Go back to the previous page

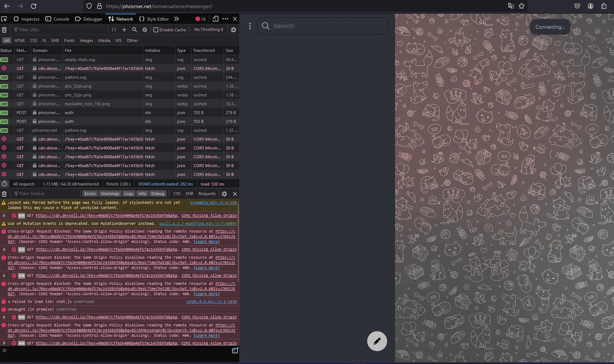pyautogui.click(x=7, y=6)
